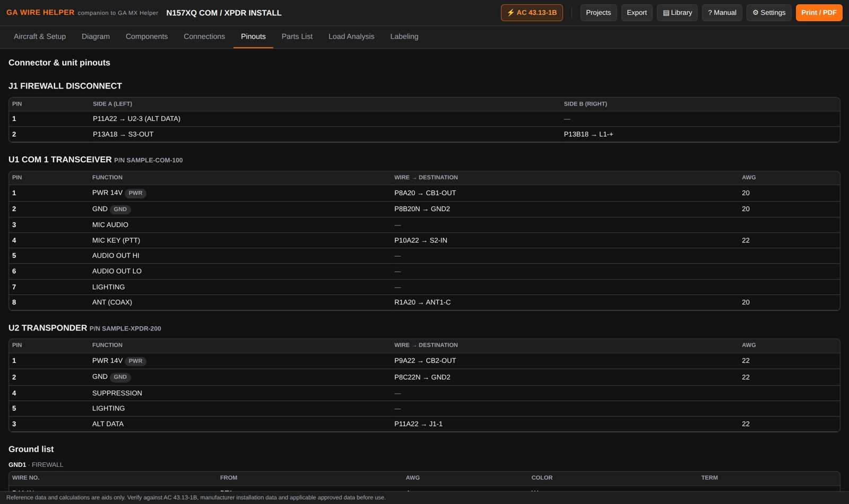
Task: Select the Pinouts tab
Action: tap(253, 37)
